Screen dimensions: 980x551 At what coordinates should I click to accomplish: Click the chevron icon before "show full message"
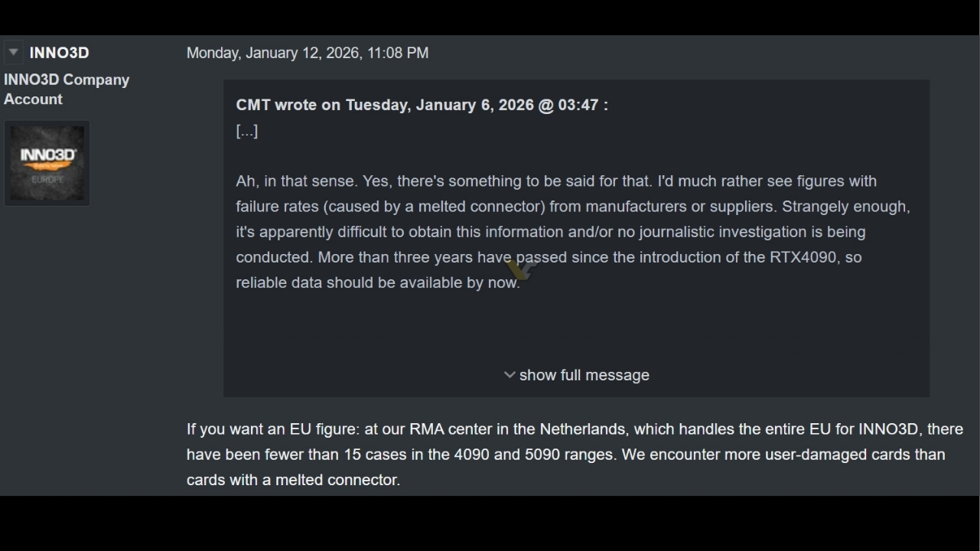coord(510,374)
